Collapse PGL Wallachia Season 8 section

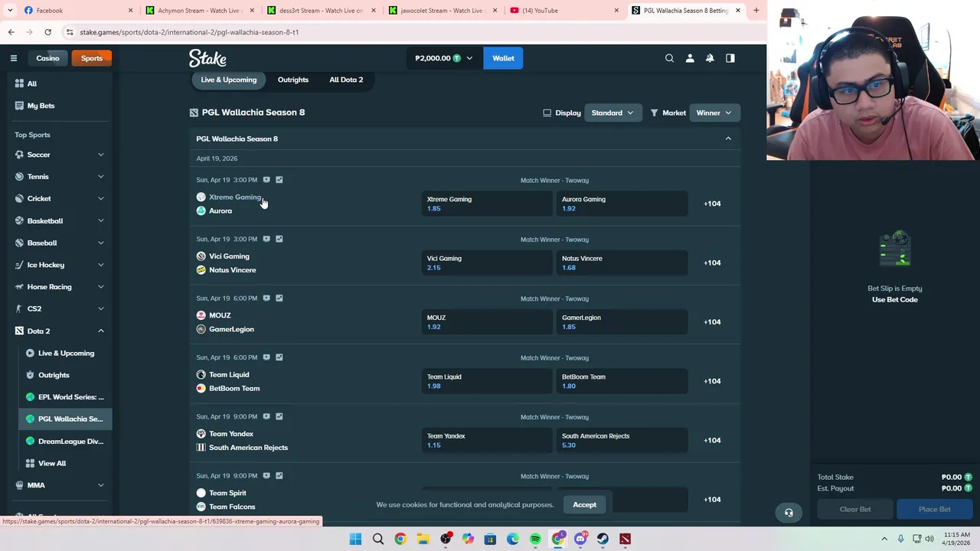coord(728,139)
